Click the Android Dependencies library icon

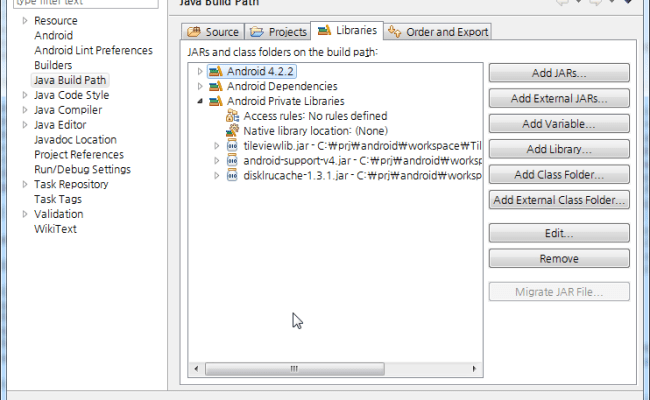216,86
